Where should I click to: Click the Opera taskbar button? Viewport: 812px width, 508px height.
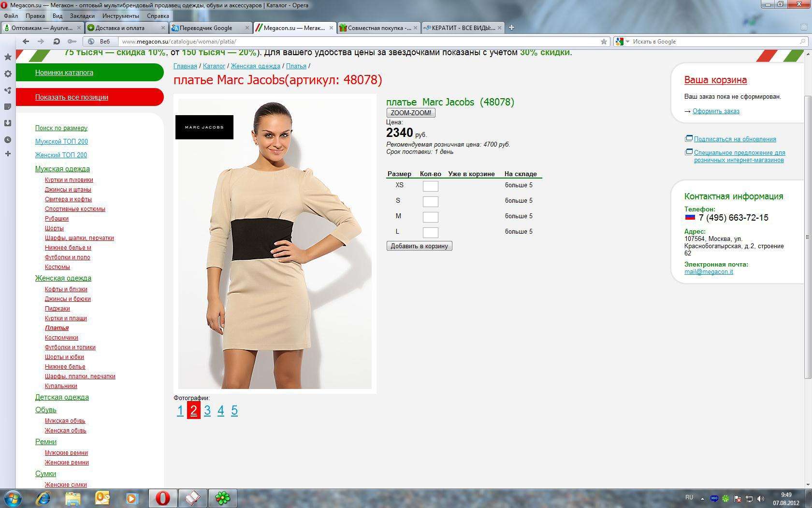(x=162, y=498)
